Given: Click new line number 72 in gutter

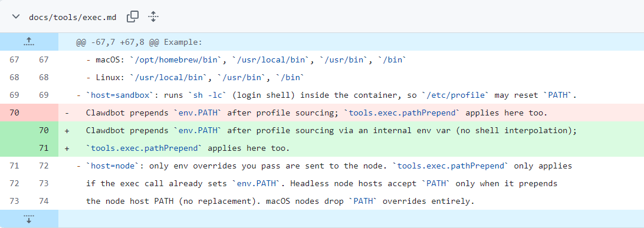Looking at the screenshot, I should tap(44, 166).
